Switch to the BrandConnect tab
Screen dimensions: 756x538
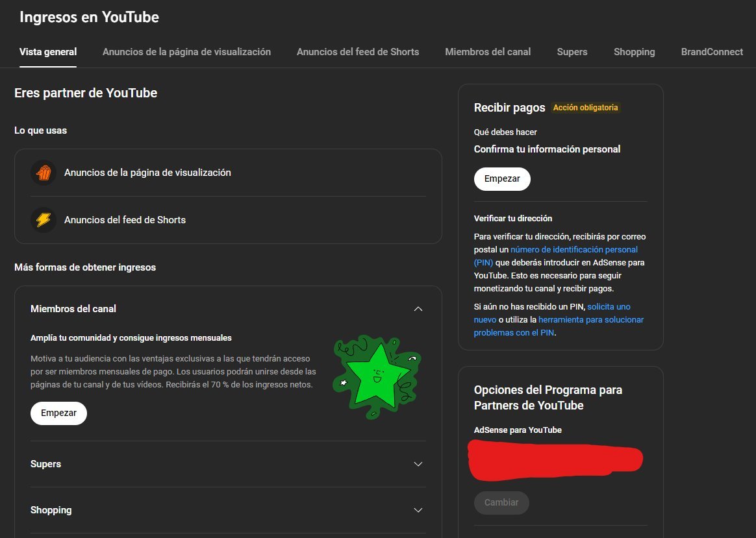[712, 52]
